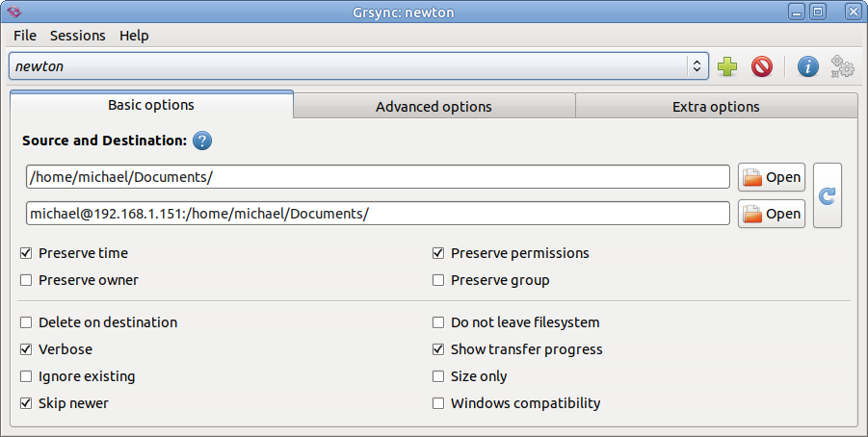The image size is (868, 437).
Task: Click the destination path text field
Action: 378,214
